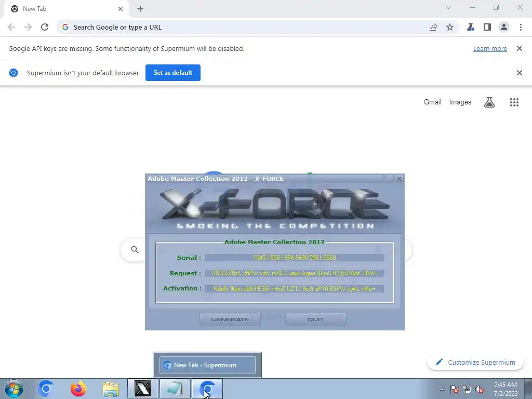Screen dimensions: 532x399
Task: Close the X-FORCE window
Action: pyautogui.click(x=400, y=179)
